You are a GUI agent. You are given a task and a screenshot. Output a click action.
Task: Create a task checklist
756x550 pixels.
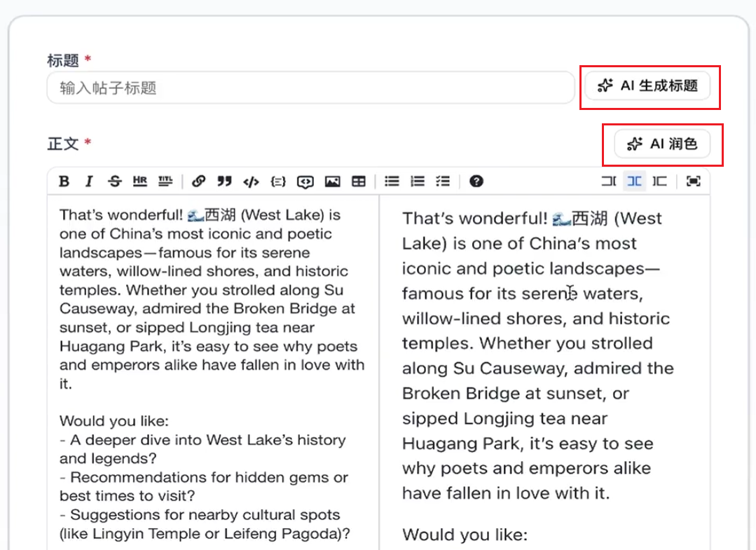(x=443, y=181)
